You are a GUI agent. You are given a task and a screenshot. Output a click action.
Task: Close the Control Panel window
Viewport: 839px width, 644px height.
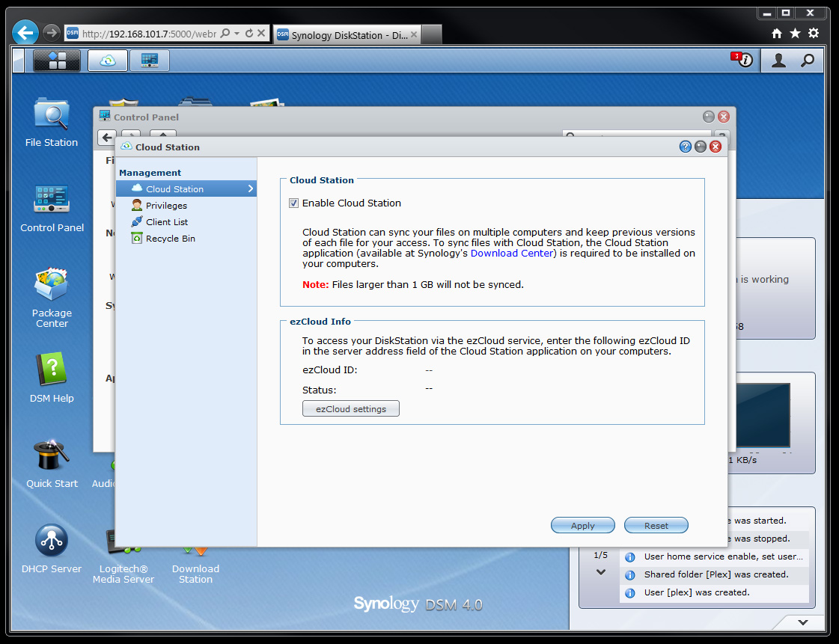pyautogui.click(x=724, y=117)
